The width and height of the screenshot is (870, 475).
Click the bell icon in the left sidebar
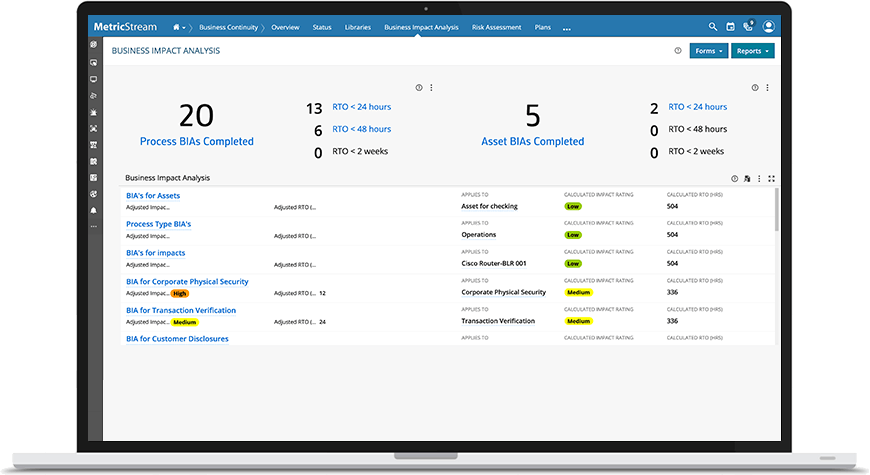(94, 210)
